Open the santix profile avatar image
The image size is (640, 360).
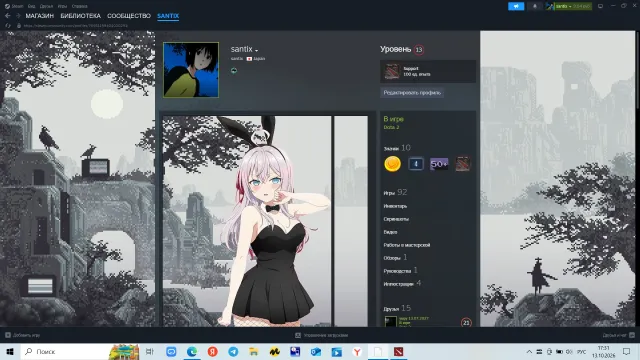coord(191,70)
